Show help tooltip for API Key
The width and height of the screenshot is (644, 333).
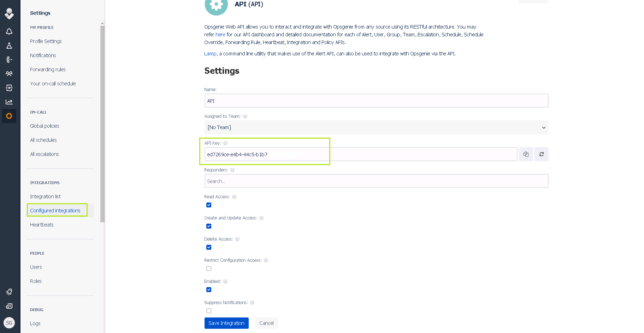(225, 143)
